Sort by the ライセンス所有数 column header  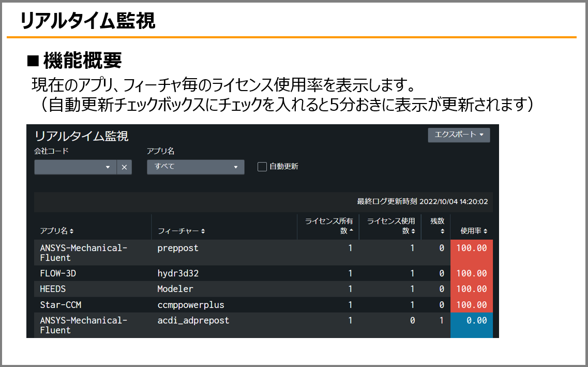point(329,226)
